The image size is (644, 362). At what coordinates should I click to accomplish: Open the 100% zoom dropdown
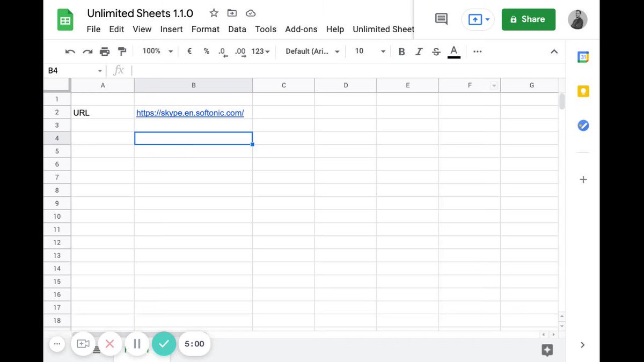click(x=157, y=51)
